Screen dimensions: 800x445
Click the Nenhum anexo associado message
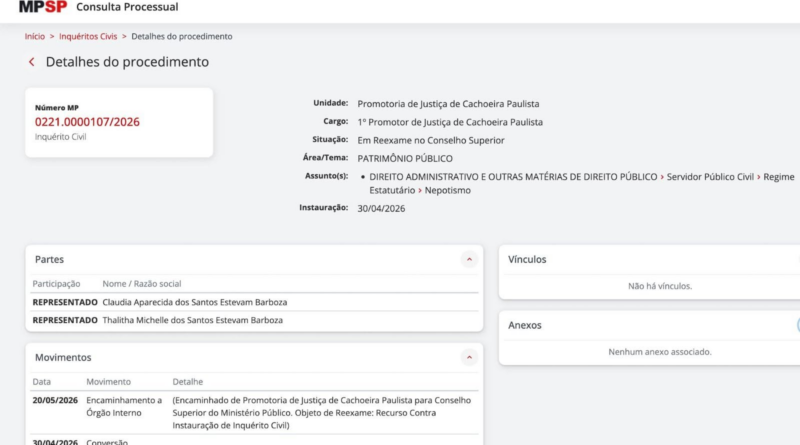pyautogui.click(x=660, y=352)
